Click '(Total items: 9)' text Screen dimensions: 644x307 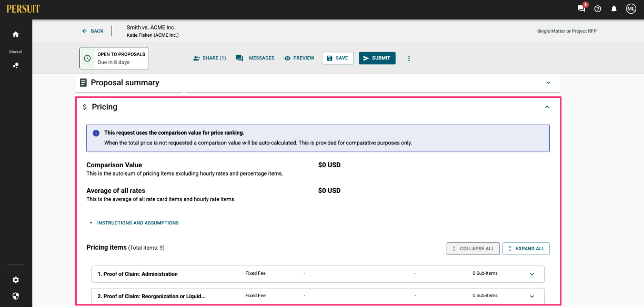147,248
